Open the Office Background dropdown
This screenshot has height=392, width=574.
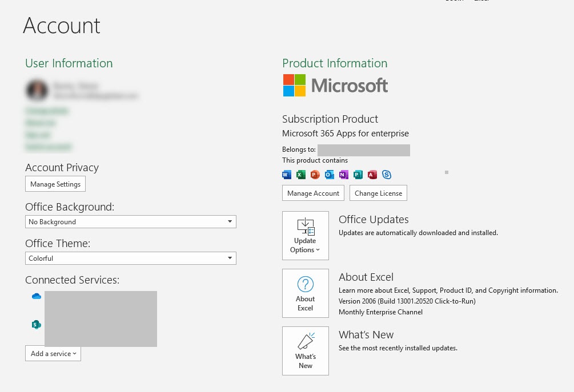pos(131,221)
